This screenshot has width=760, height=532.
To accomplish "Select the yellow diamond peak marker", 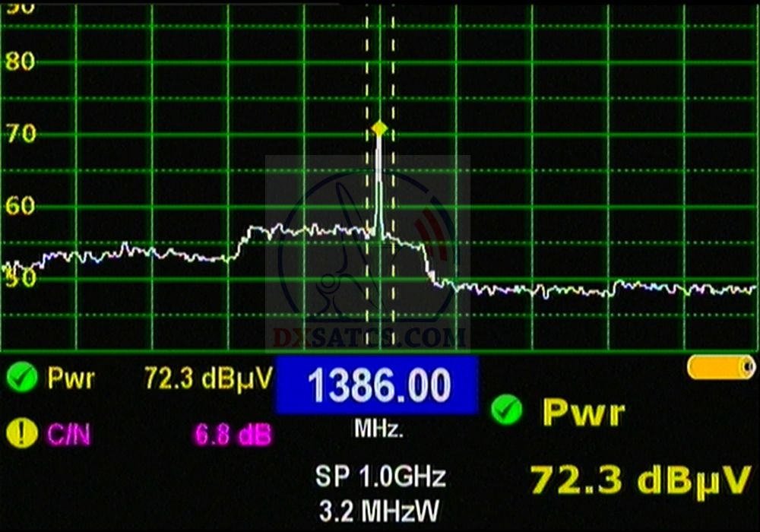I will point(379,129).
